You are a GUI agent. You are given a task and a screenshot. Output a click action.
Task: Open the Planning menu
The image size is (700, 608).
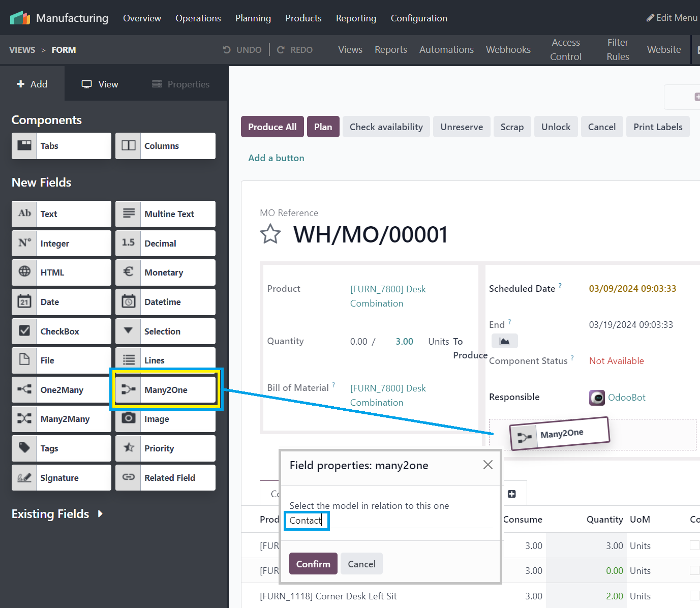(253, 18)
